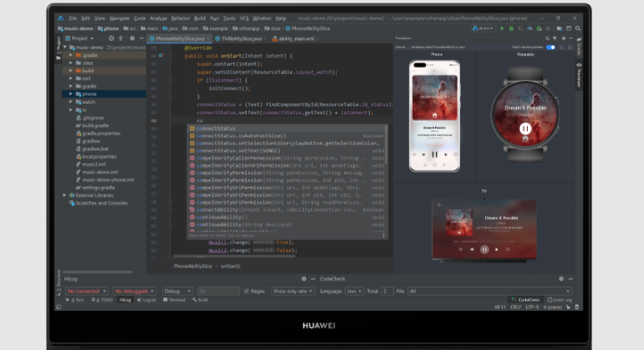Viewport: 644px width, 350px height.
Task: Open the VCS menu
Action: (x=244, y=18)
